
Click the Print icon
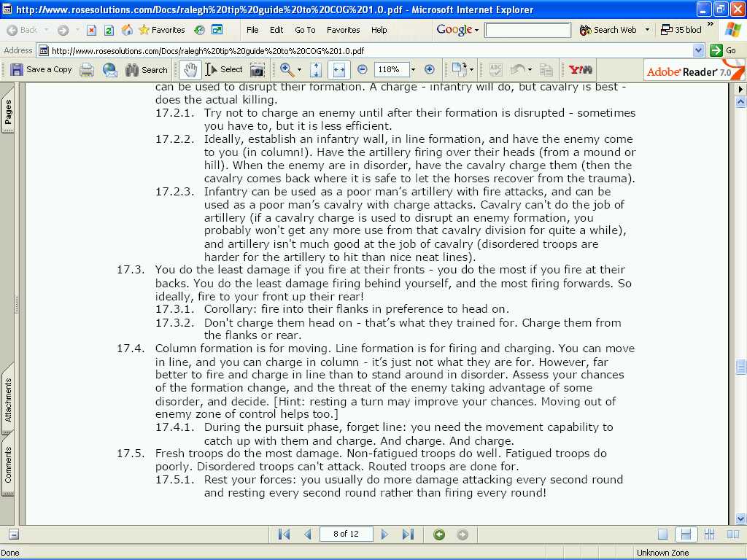click(87, 70)
